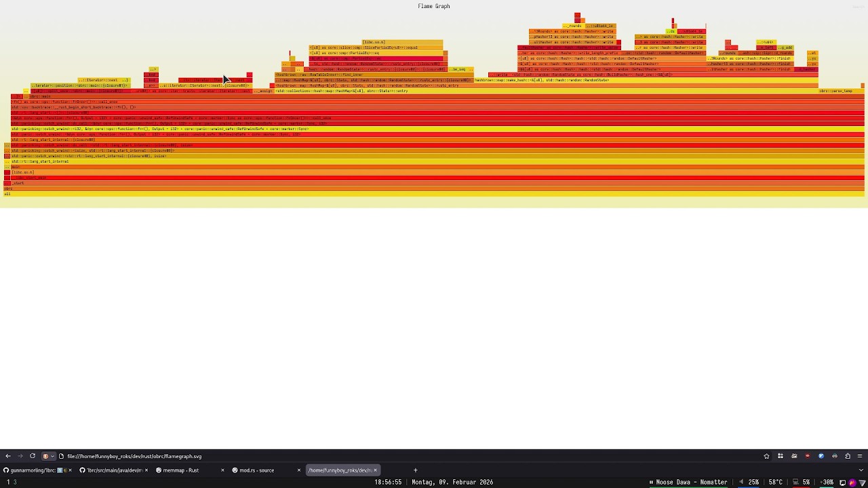
Task: Open the new tab plus button
Action: [x=415, y=470]
